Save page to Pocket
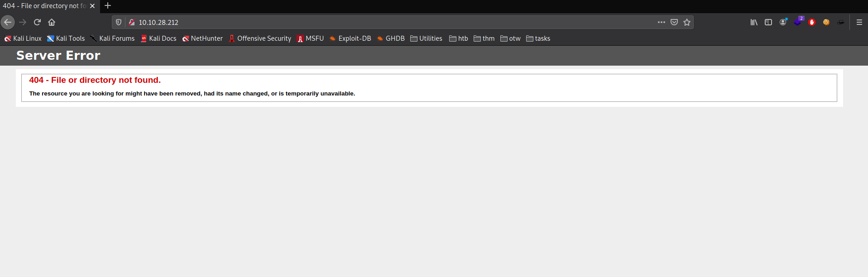 [674, 22]
